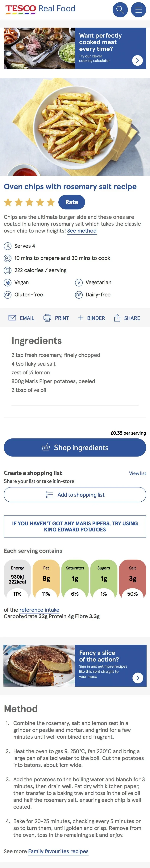Image resolution: width=150 pixels, height=868 pixels.
Task: Open View list link
Action: 137,473
